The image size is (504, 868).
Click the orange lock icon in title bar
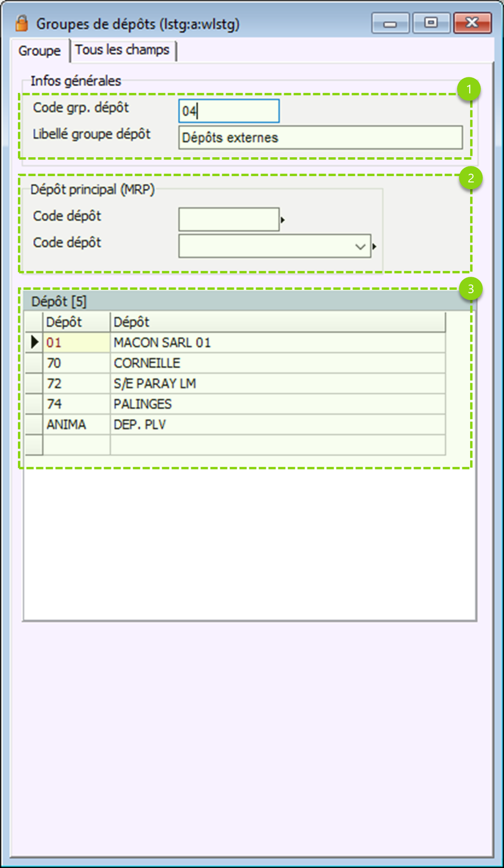[22, 23]
